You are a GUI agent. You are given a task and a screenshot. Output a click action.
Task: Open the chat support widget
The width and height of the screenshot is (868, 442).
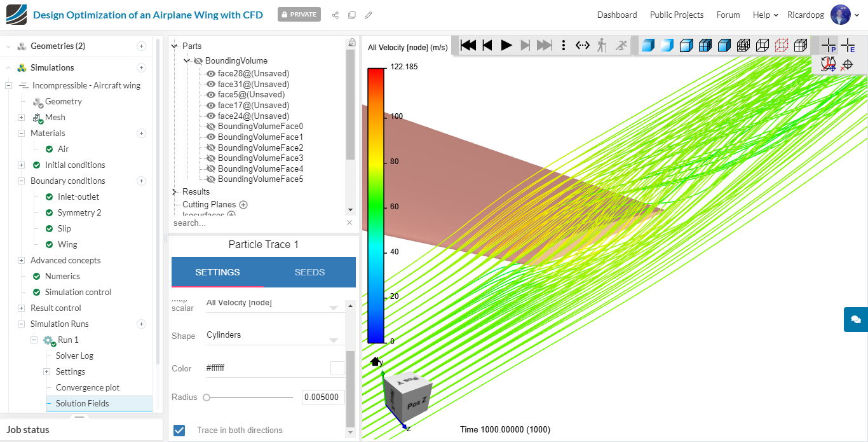tap(855, 319)
